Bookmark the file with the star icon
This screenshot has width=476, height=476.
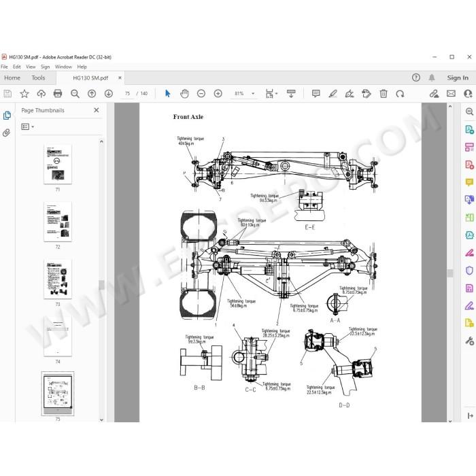(24, 94)
